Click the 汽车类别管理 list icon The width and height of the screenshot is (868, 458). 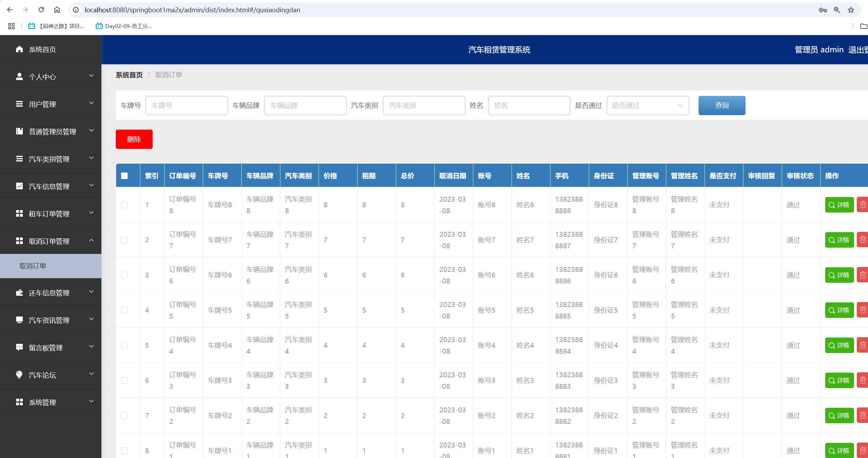pyautogui.click(x=20, y=159)
